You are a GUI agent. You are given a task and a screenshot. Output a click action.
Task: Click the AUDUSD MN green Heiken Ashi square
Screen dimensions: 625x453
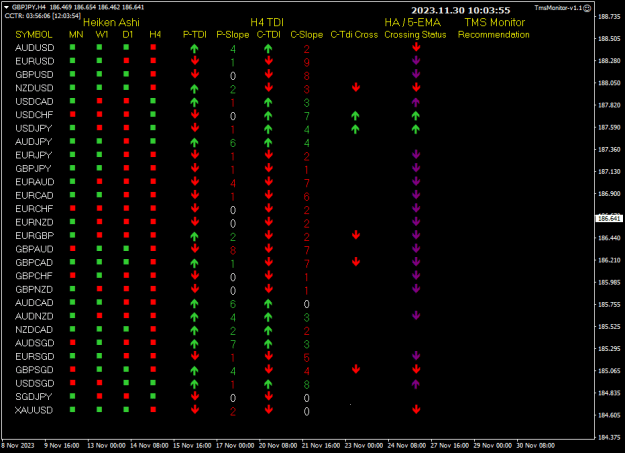[73, 47]
